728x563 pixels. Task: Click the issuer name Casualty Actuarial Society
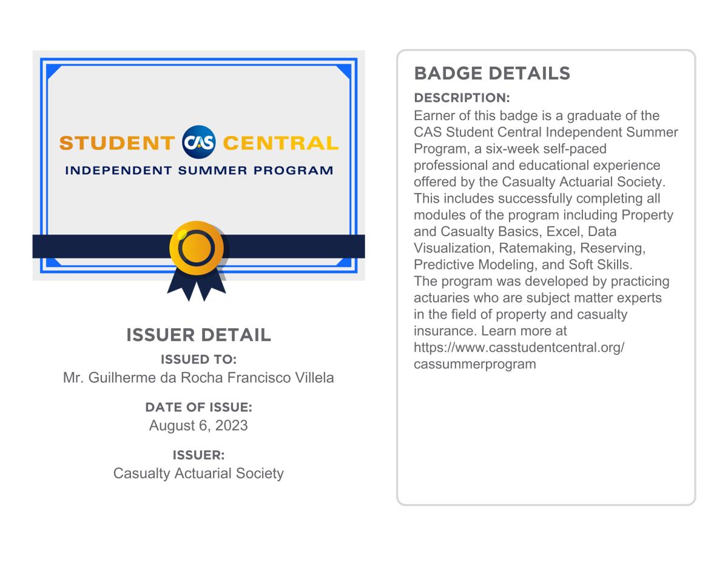tap(198, 473)
